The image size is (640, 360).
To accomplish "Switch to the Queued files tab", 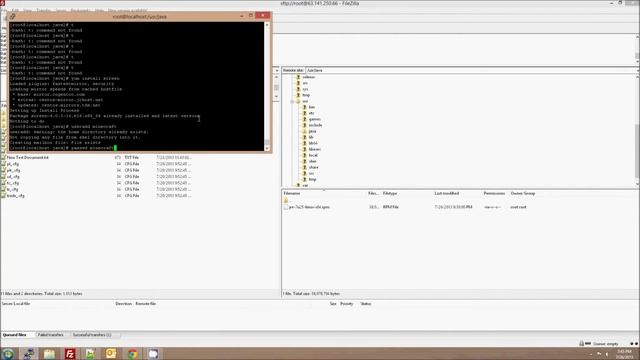I will click(15, 335).
